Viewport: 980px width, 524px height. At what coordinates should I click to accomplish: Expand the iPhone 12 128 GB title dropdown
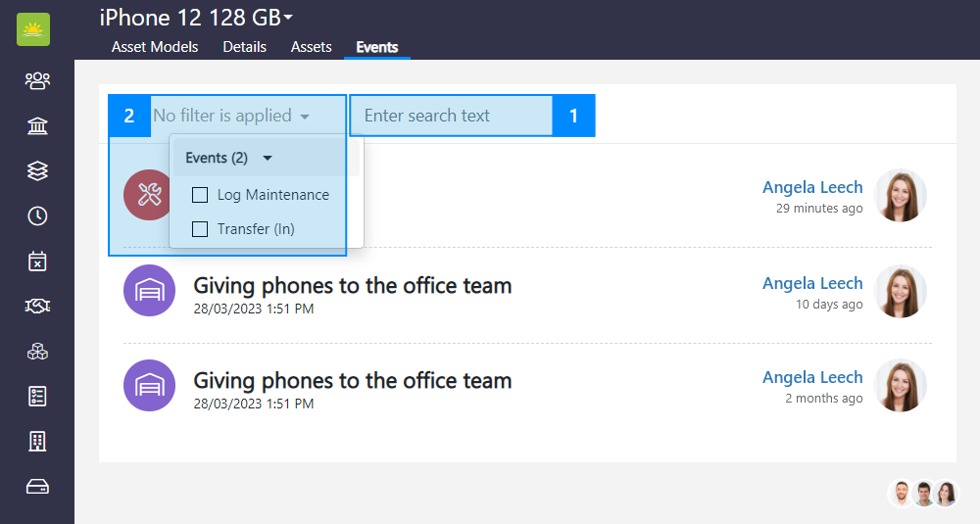pos(288,18)
